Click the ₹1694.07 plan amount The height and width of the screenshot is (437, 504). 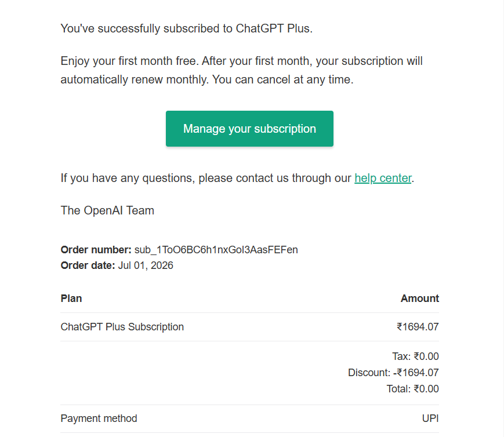point(418,327)
